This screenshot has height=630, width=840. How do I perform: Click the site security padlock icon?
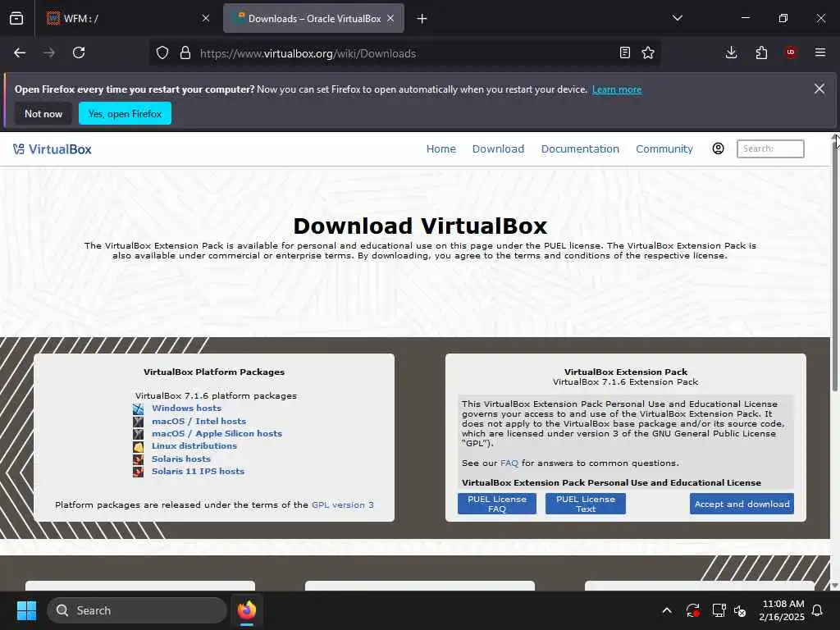click(185, 52)
